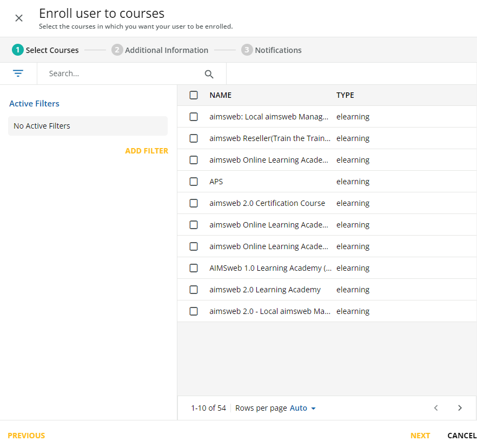Sort by NAME column header
This screenshot has height=448, width=477.
(221, 95)
